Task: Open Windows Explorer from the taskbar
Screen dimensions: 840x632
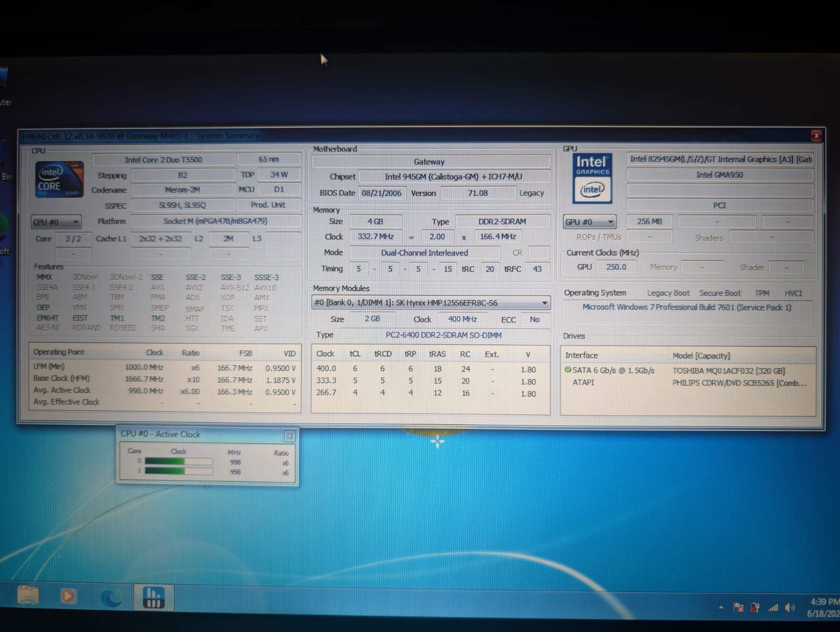Action: point(28,596)
